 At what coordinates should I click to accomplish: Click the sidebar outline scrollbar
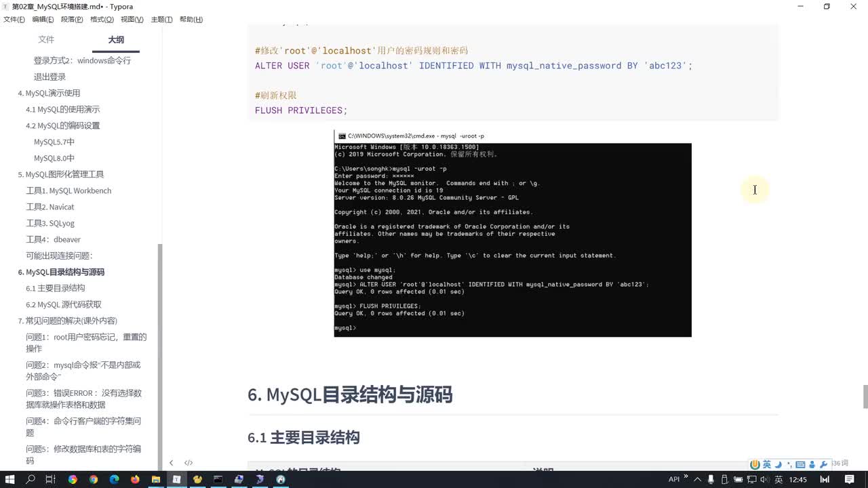160,356
